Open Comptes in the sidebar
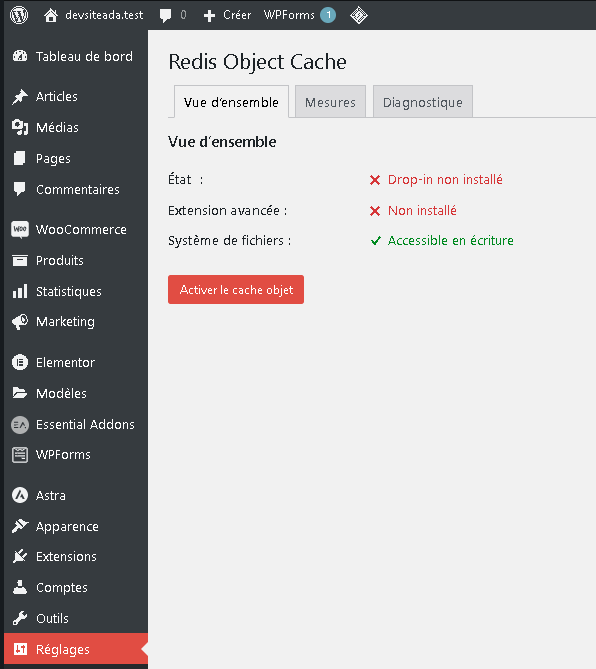The height and width of the screenshot is (669, 596). pos(62,588)
